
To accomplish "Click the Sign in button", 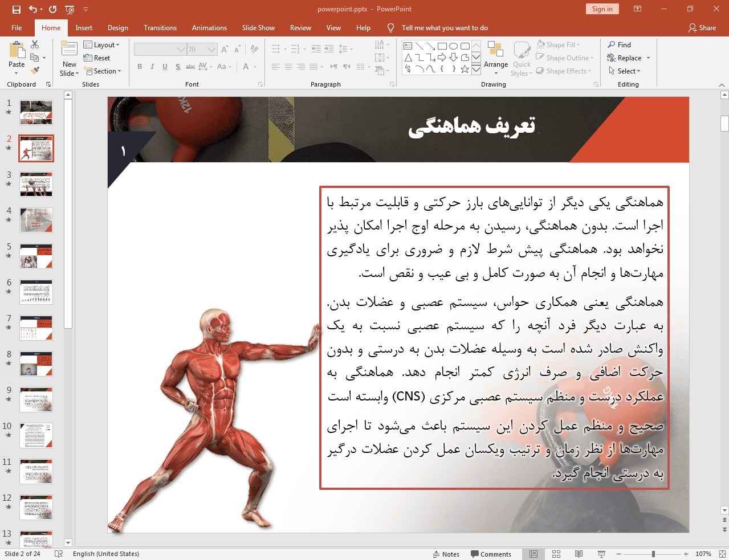I will coord(602,9).
